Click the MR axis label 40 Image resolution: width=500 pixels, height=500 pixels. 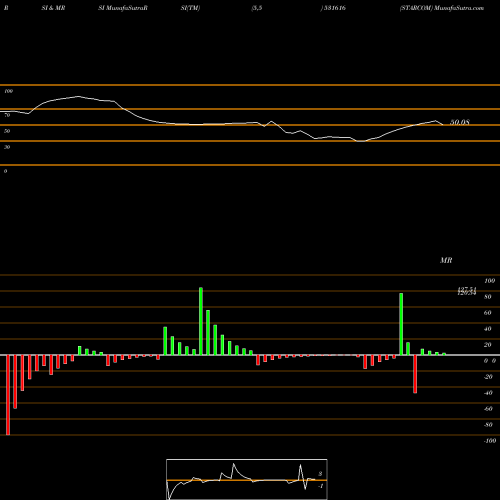[x=488, y=329]
